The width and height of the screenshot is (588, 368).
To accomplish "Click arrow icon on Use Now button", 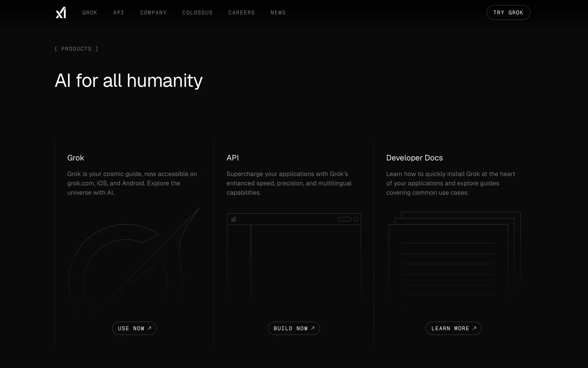I will pyautogui.click(x=149, y=328).
